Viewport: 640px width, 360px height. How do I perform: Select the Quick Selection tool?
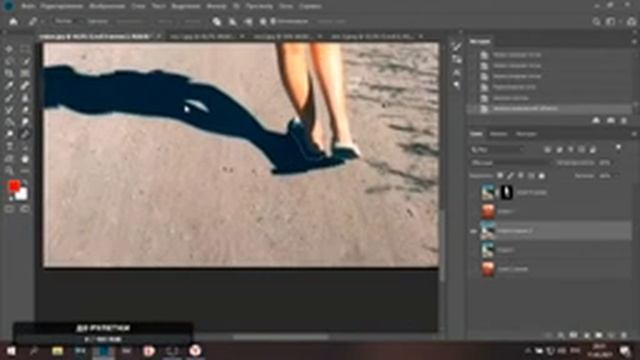tap(25, 61)
